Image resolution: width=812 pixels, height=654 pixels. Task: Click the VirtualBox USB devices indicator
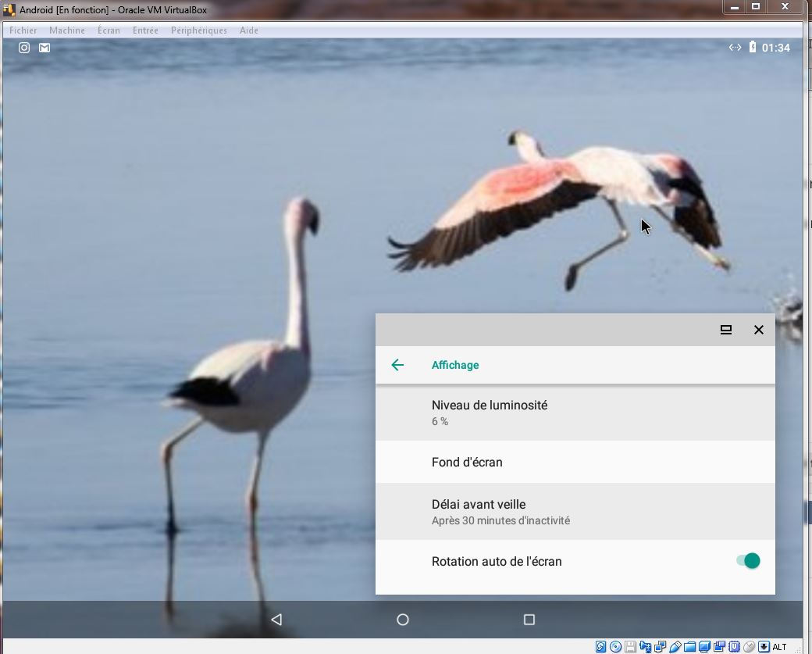click(675, 646)
